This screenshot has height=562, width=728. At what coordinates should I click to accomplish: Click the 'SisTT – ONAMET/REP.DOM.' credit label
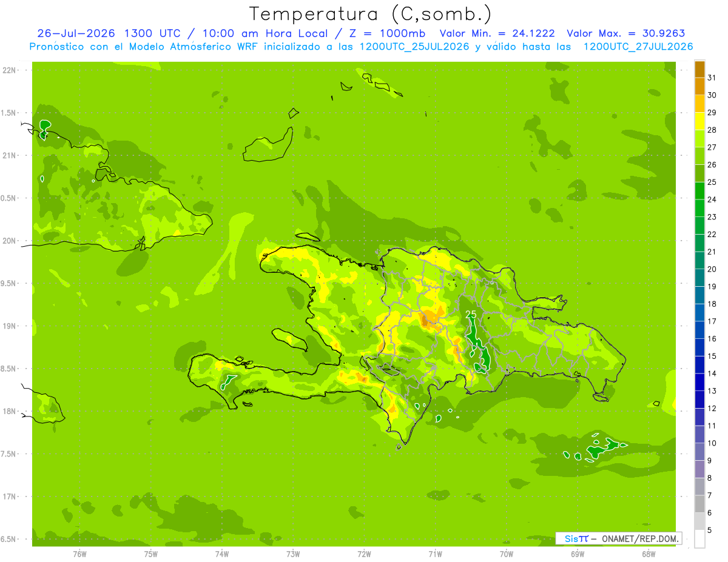(619, 538)
